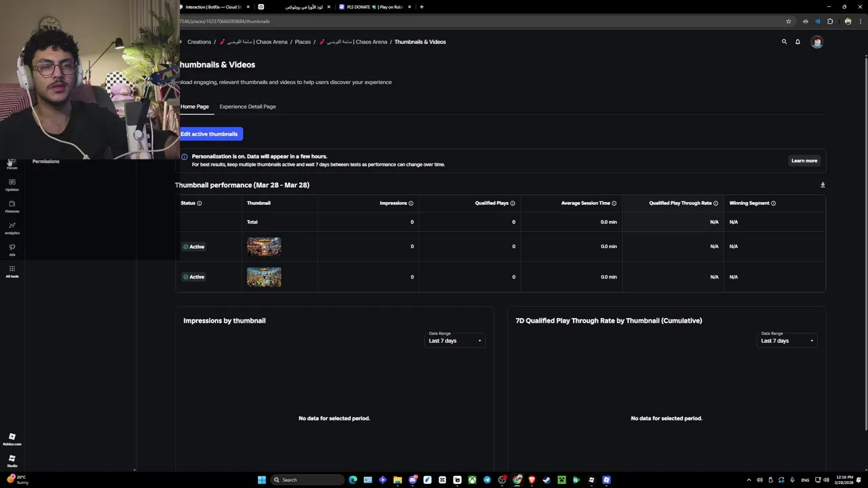Download thumbnail performance data
This screenshot has height=488, width=868.
(x=823, y=185)
